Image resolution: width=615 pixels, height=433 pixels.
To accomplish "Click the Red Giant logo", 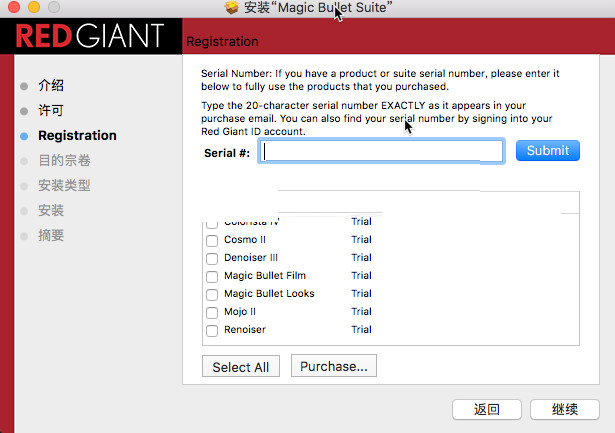I will (x=90, y=37).
